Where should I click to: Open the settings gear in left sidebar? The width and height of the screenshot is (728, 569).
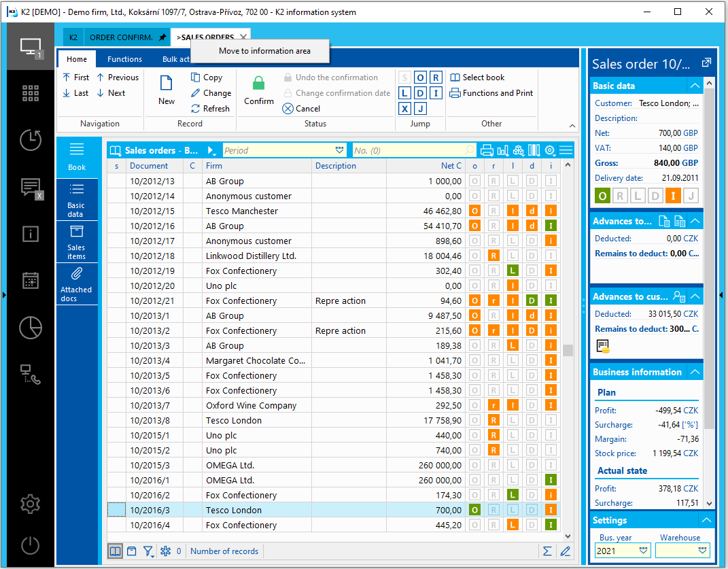30,504
